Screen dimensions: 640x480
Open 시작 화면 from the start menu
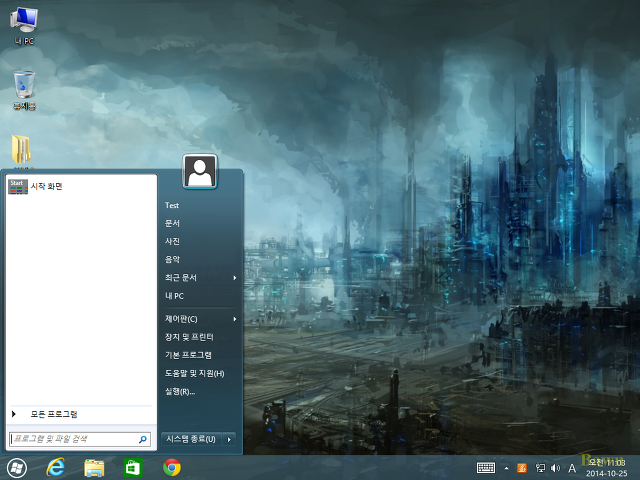click(81, 187)
